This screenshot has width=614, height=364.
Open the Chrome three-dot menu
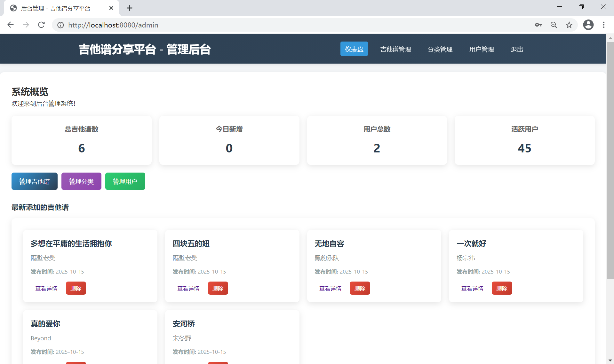point(603,25)
